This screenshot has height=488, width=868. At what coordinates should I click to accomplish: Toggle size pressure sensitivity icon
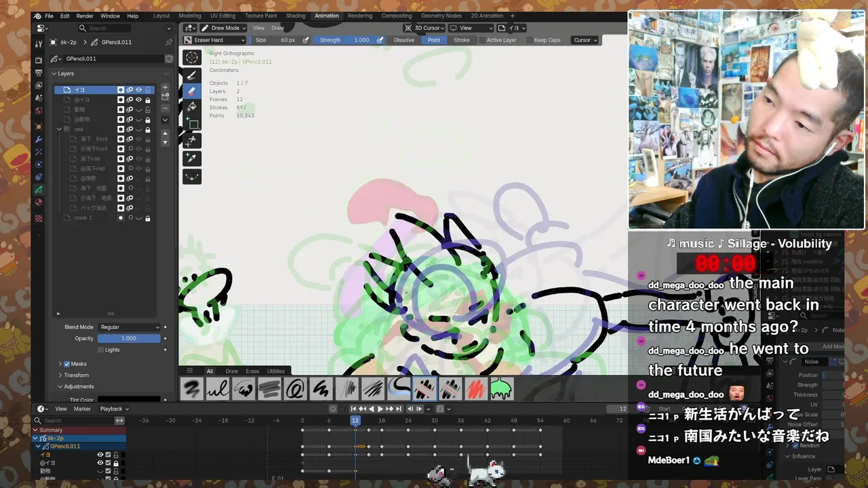(306, 40)
